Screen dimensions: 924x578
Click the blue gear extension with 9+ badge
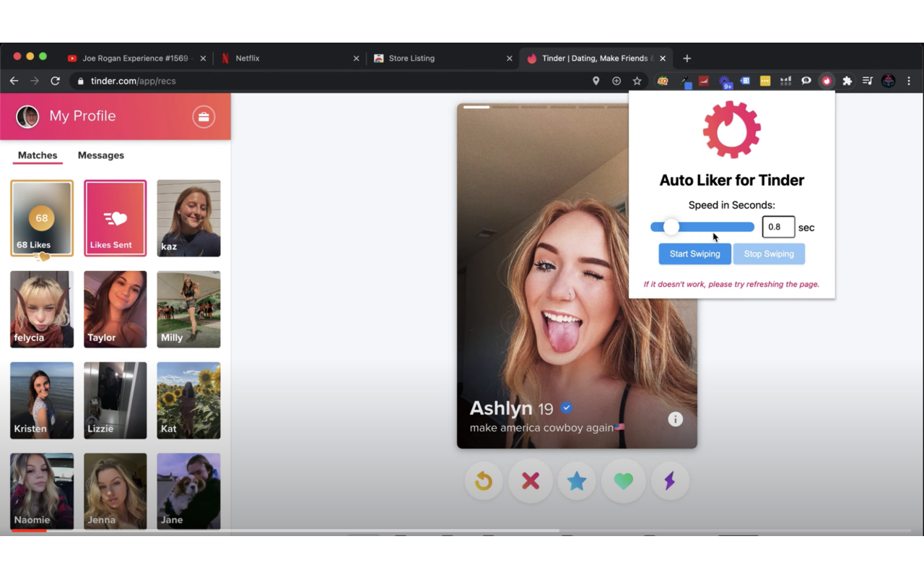click(x=725, y=82)
